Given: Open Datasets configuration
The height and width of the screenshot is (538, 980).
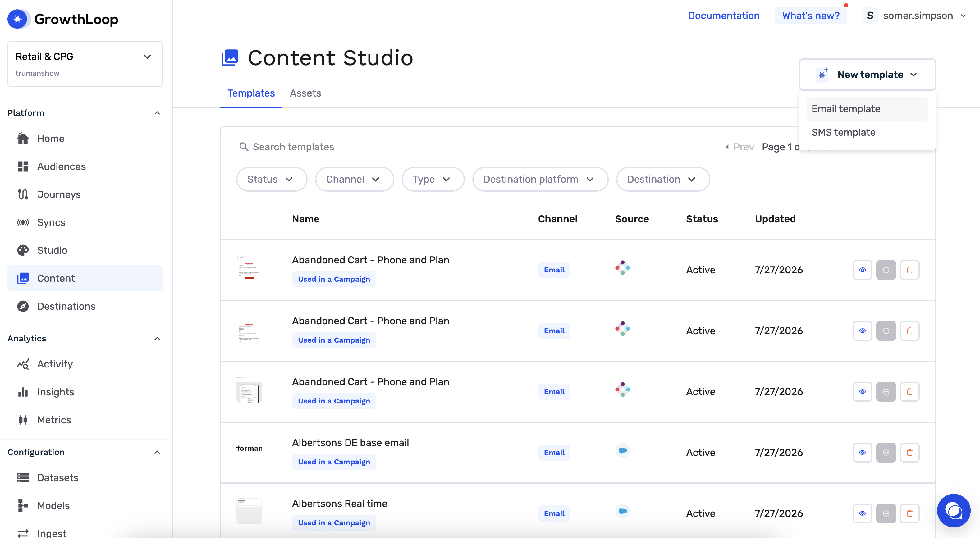Looking at the screenshot, I should coord(57,477).
